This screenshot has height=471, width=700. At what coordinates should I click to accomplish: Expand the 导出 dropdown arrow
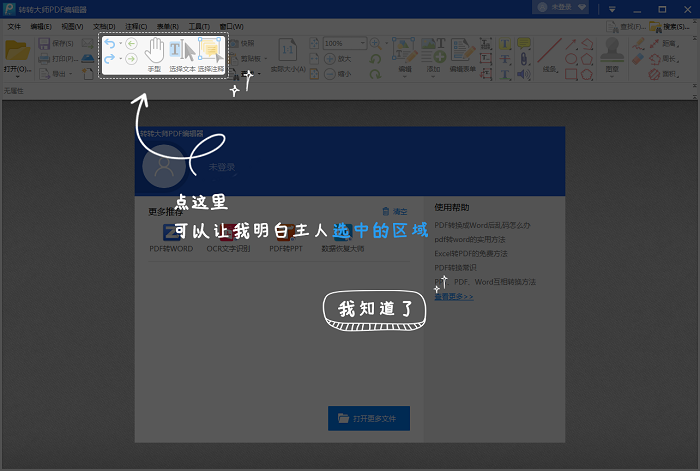(71, 74)
